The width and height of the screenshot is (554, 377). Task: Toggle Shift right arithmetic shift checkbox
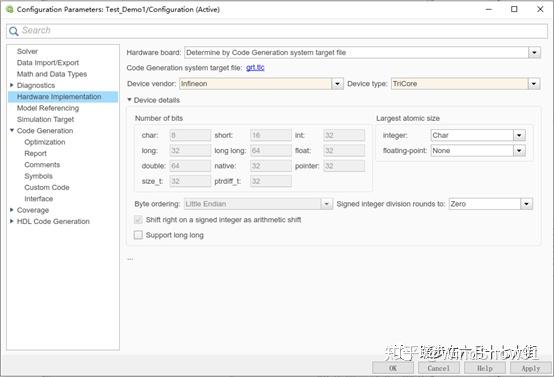point(138,220)
